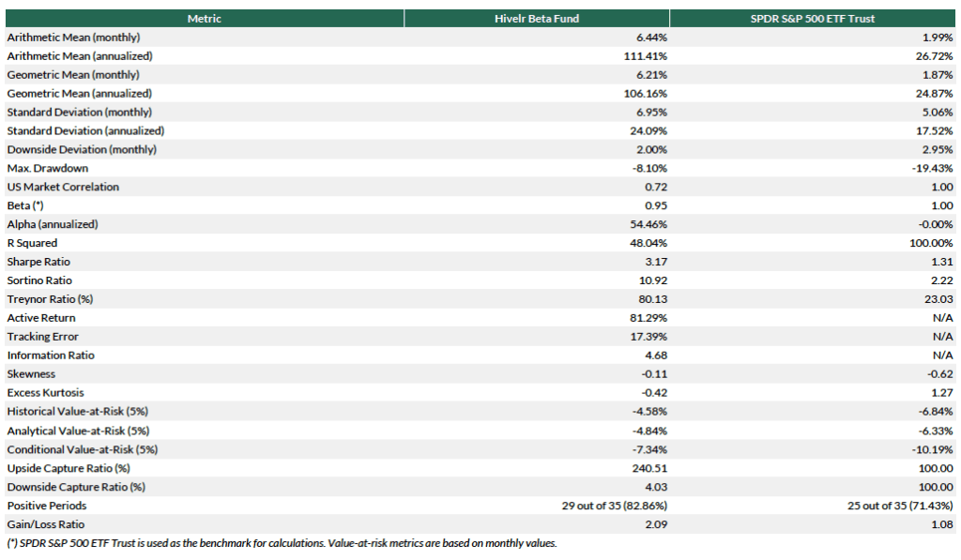Screen dimensions: 961x560
Task: Select the SPDR monthly geometric mean "1.87%"
Action: [938, 75]
